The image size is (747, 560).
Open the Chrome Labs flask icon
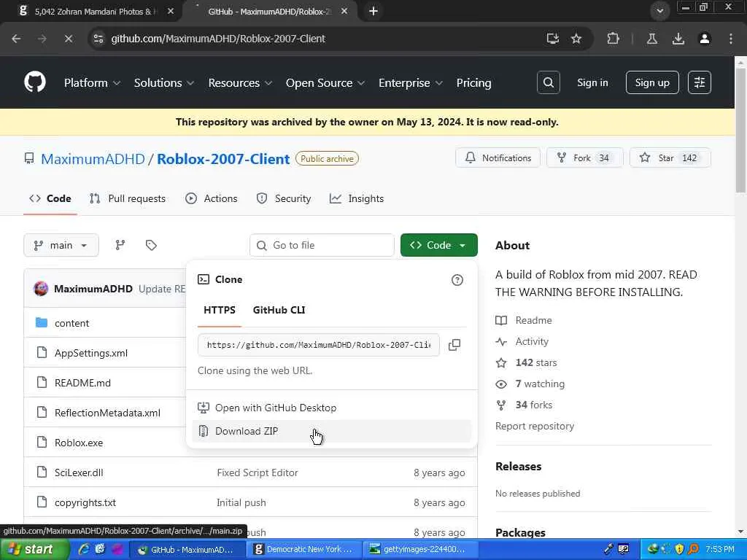point(652,39)
